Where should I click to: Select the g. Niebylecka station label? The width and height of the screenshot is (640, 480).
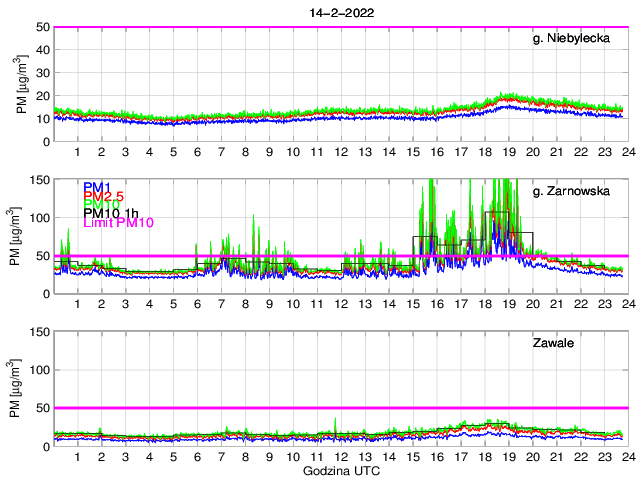pyautogui.click(x=576, y=40)
